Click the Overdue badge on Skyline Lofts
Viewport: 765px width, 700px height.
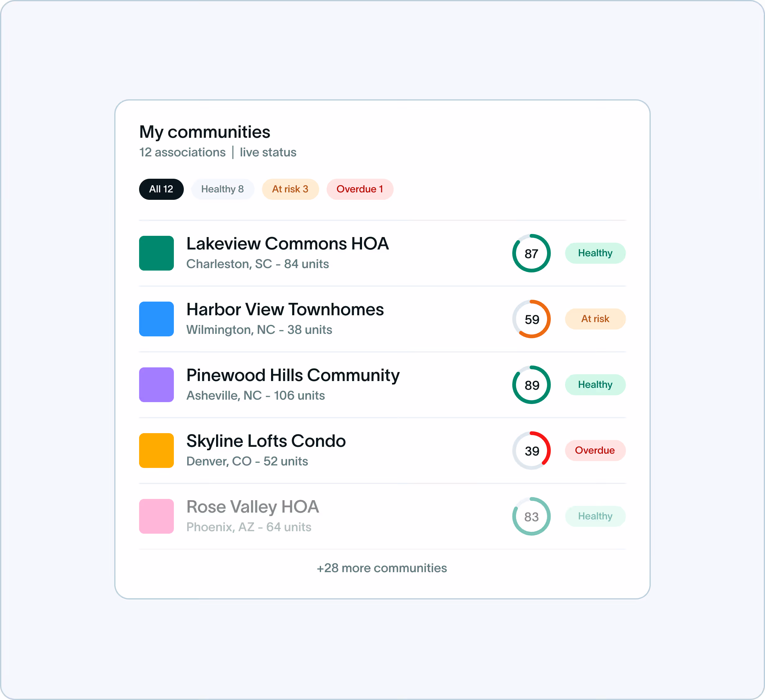595,450
